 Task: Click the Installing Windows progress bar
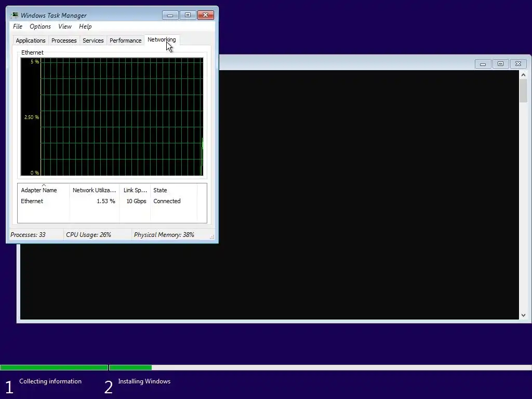tap(320, 367)
